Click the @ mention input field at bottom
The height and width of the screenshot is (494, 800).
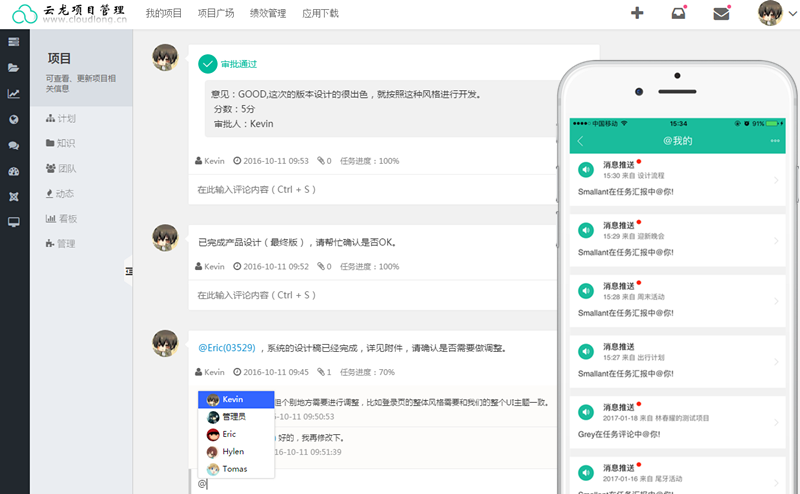click(x=374, y=483)
